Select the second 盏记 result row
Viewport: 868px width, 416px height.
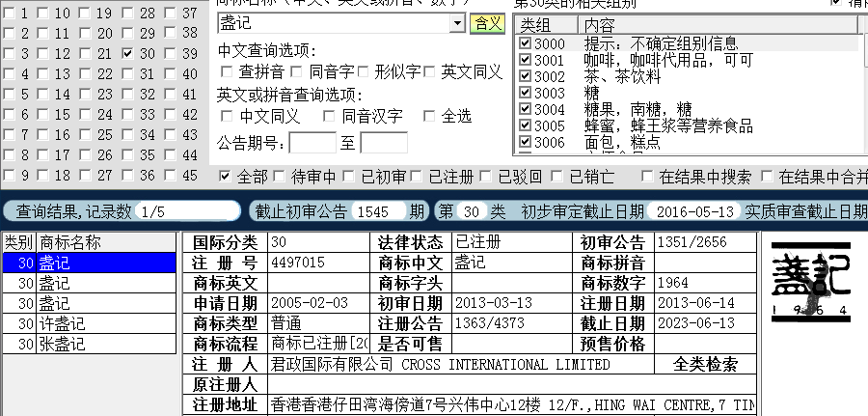[89, 283]
